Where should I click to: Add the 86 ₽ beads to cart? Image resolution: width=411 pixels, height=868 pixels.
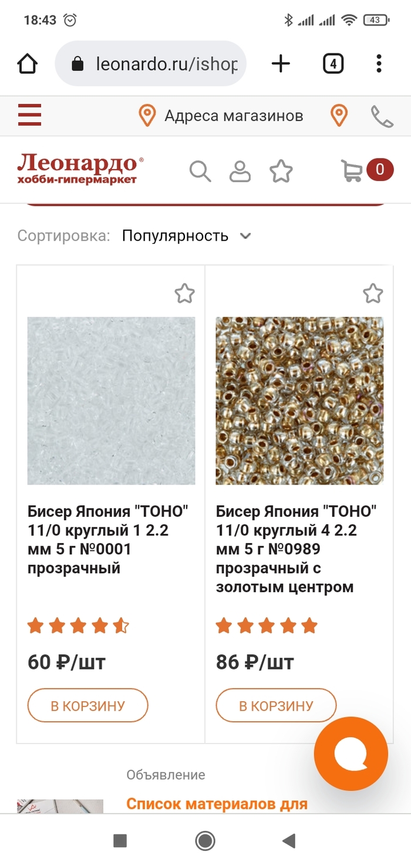[276, 705]
